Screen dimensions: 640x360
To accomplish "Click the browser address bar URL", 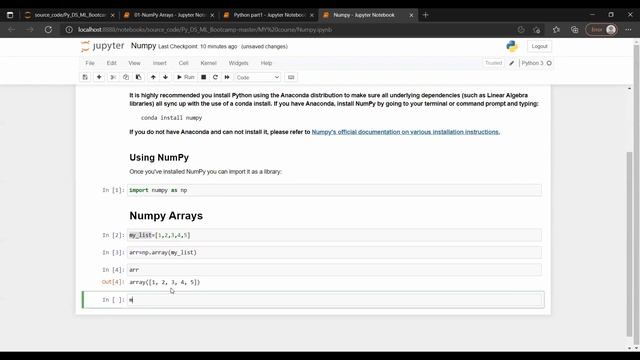I will 205,30.
